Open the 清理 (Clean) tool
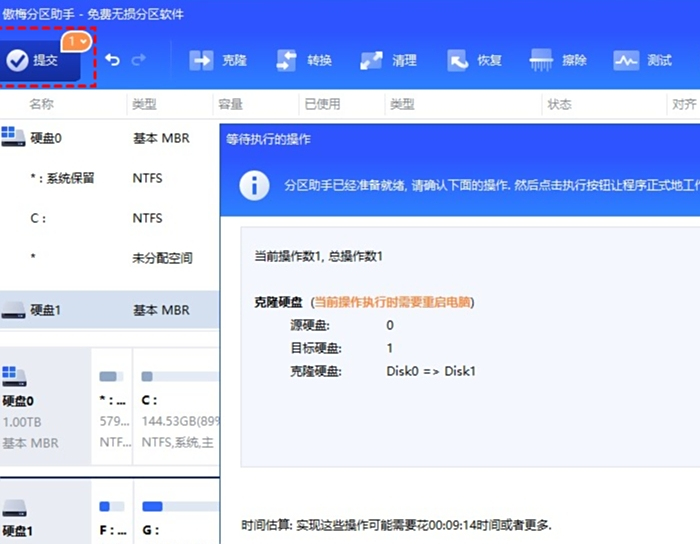 pyautogui.click(x=388, y=60)
